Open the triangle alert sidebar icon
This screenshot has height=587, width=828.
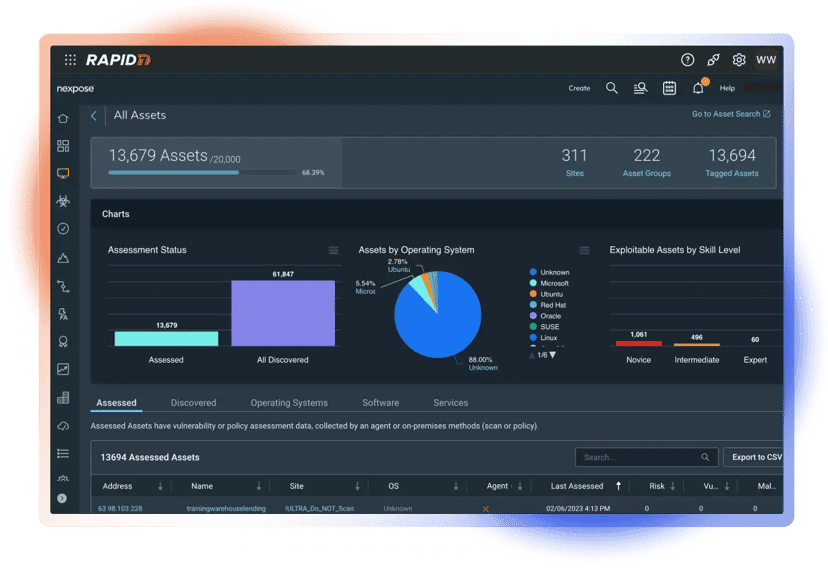[x=63, y=258]
